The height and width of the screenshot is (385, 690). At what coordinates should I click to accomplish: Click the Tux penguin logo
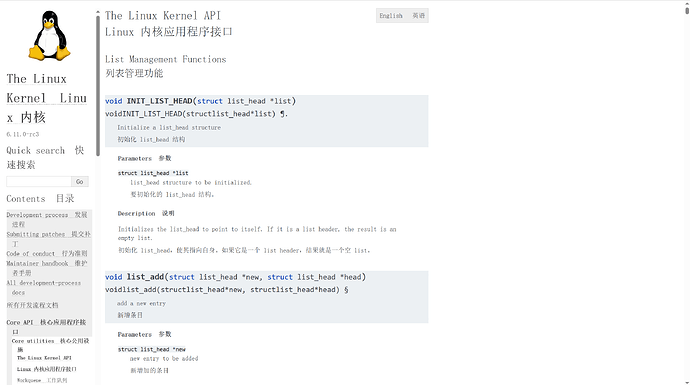(x=49, y=36)
